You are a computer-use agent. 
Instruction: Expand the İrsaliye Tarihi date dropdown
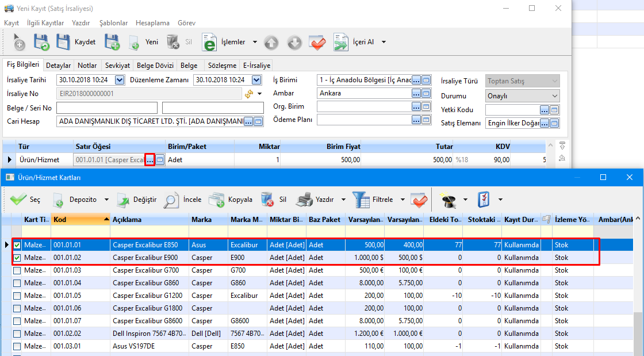120,80
